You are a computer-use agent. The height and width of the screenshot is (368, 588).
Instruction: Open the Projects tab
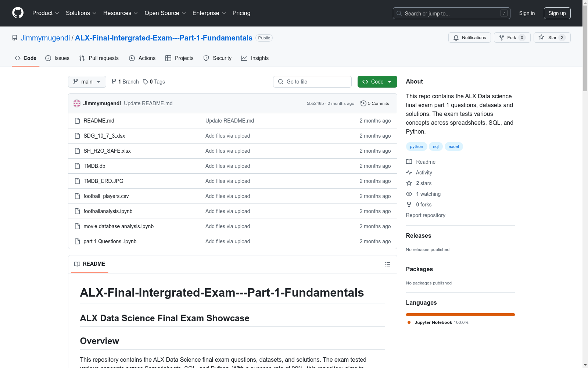click(x=179, y=58)
